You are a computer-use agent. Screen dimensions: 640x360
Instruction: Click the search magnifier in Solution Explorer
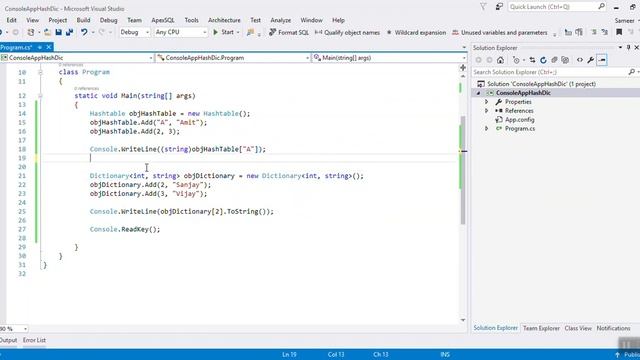click(631, 72)
